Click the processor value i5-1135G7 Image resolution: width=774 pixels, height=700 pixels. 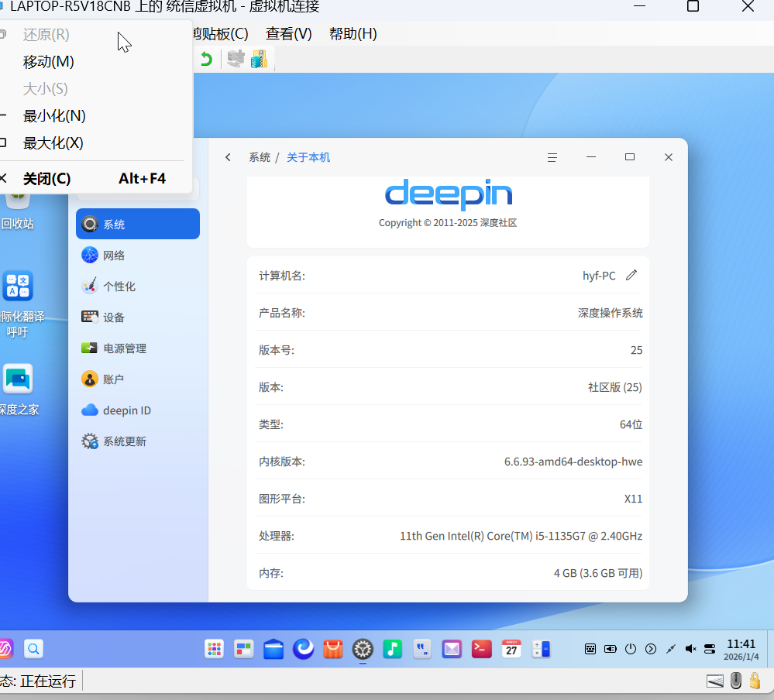point(521,536)
